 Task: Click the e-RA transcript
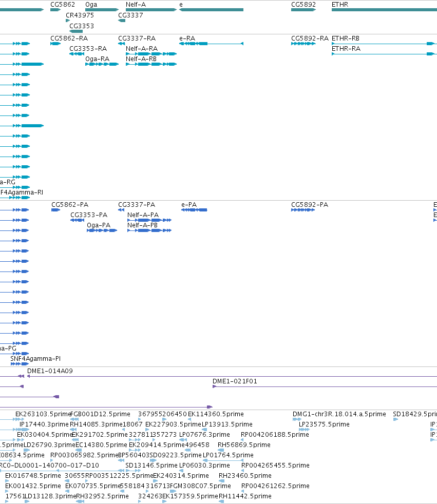click(x=211, y=44)
